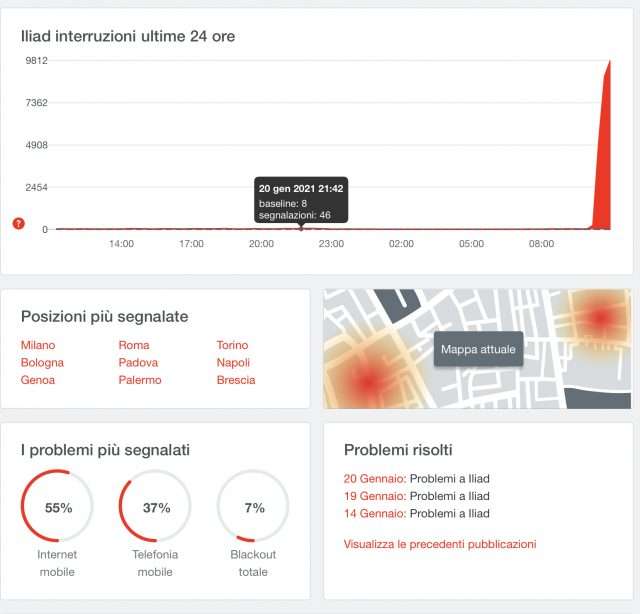Click the 55% Internet mobile gauge

(57, 506)
